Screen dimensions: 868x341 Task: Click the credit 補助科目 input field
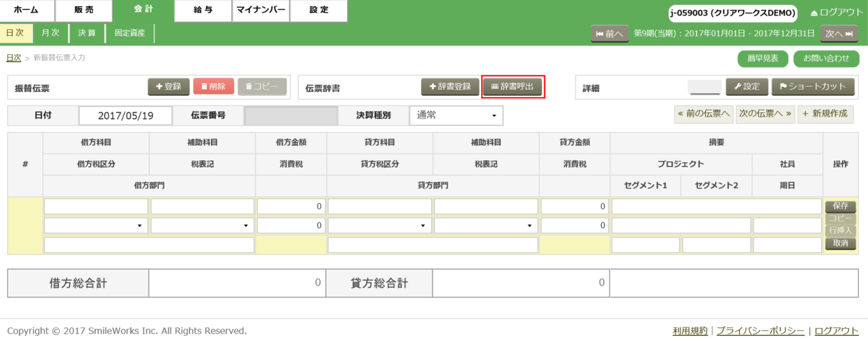[486, 206]
